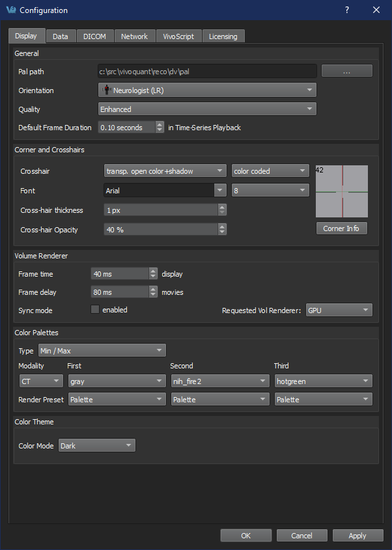Click the Corner Info button
Viewport: 392px width, 550px height.
coord(341,228)
